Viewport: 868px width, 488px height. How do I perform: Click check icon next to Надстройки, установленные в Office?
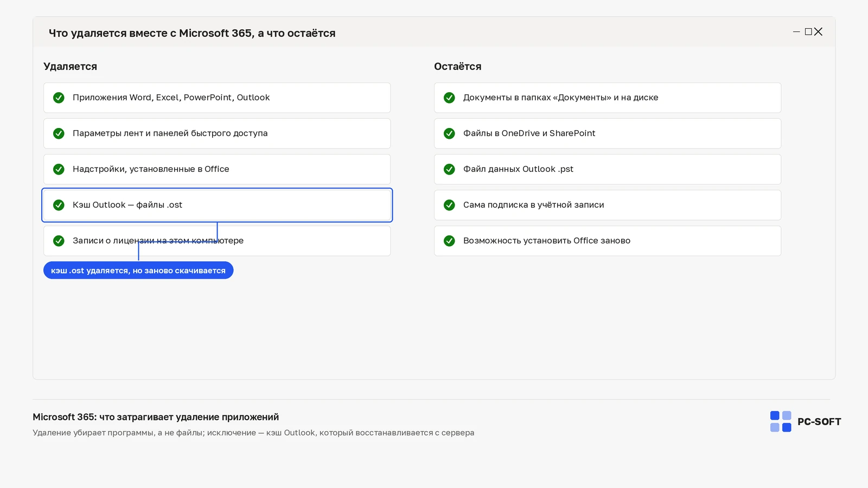tap(59, 169)
